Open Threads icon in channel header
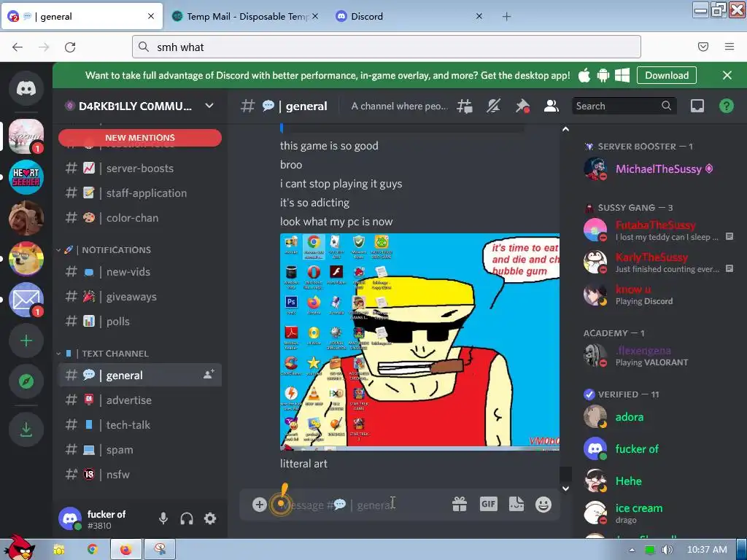 [x=465, y=106]
